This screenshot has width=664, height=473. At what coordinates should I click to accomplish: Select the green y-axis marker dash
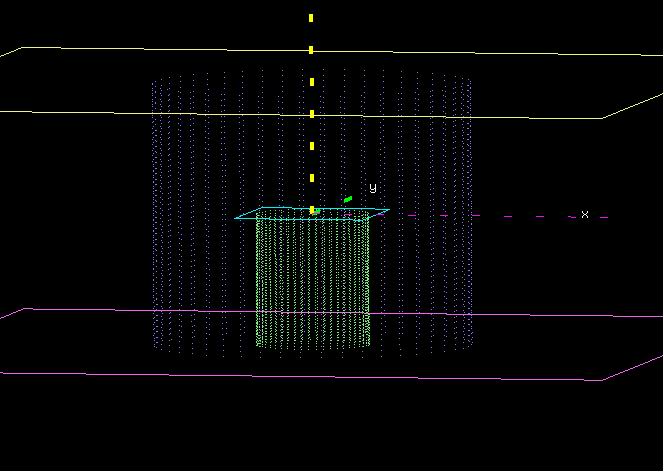(x=348, y=199)
